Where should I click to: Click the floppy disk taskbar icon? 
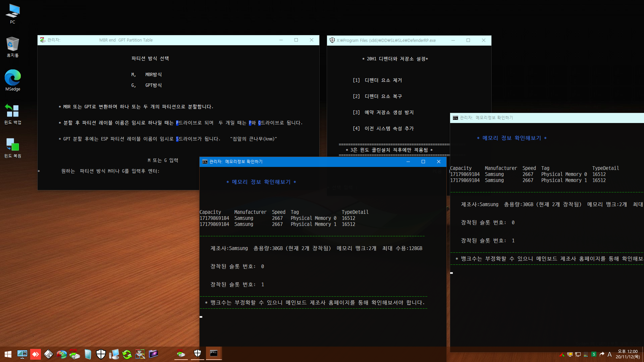[x=49, y=354]
